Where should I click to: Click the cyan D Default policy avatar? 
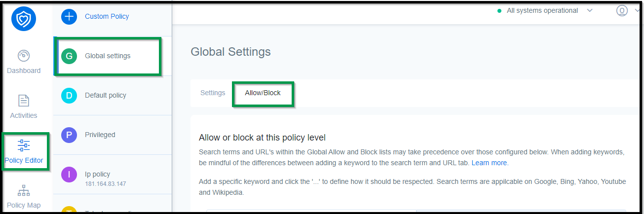(x=69, y=95)
